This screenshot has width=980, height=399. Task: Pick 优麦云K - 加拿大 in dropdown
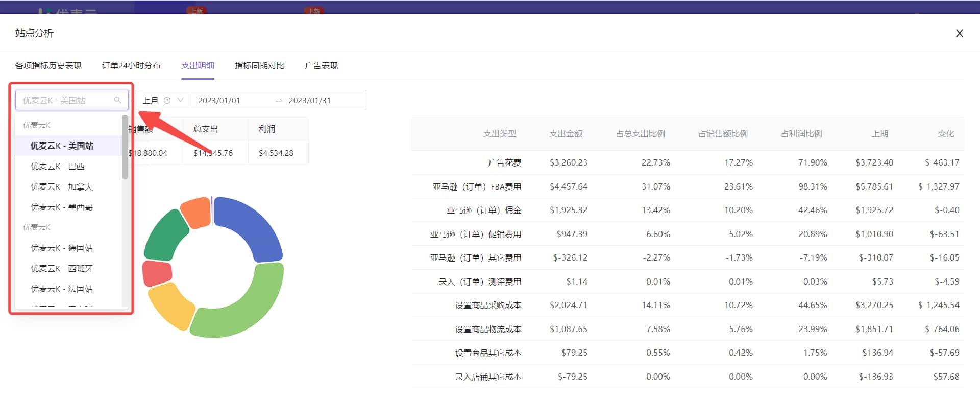click(69, 186)
